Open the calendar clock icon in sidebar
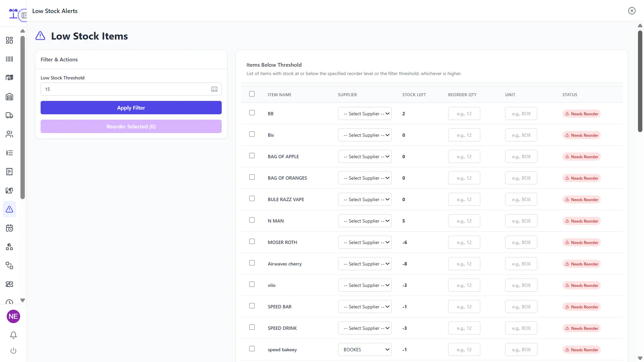644x362 pixels. click(9, 228)
